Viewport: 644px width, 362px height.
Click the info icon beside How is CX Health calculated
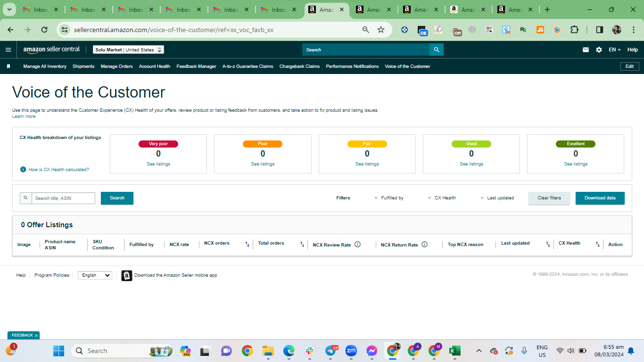(23, 169)
